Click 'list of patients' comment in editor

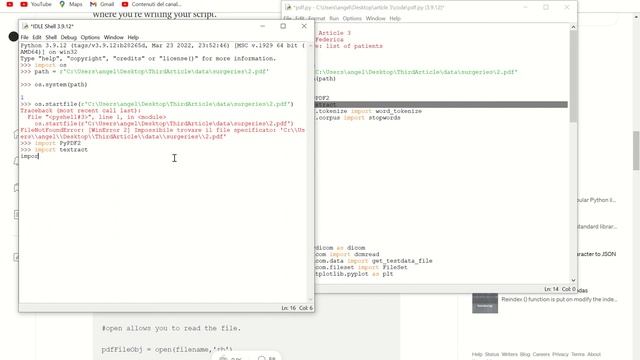[x=349, y=46]
